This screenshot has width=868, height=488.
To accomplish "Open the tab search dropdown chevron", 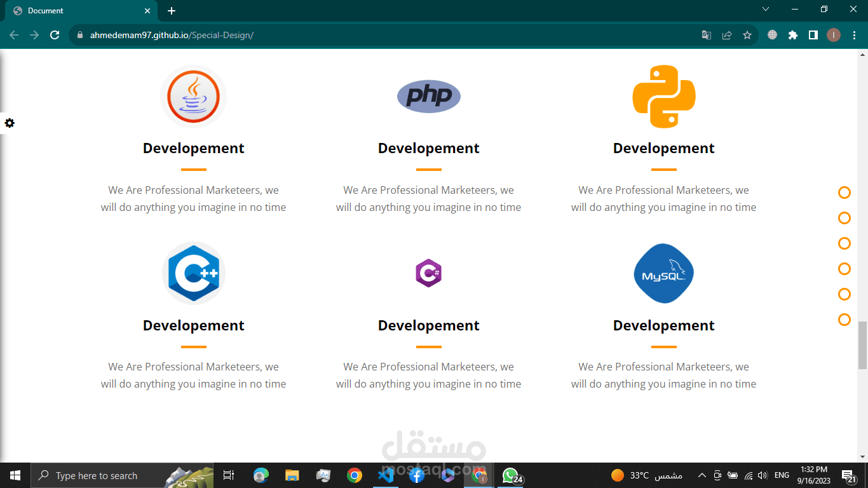I will [x=766, y=10].
